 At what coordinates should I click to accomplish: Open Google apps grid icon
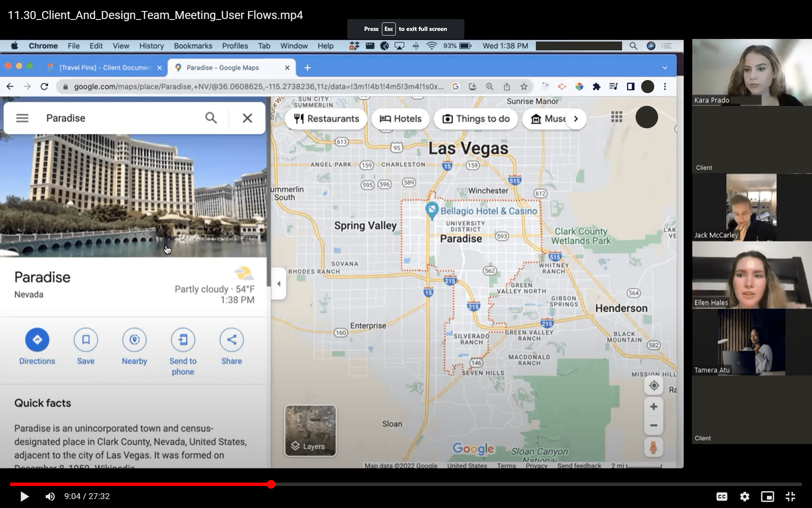pos(617,117)
